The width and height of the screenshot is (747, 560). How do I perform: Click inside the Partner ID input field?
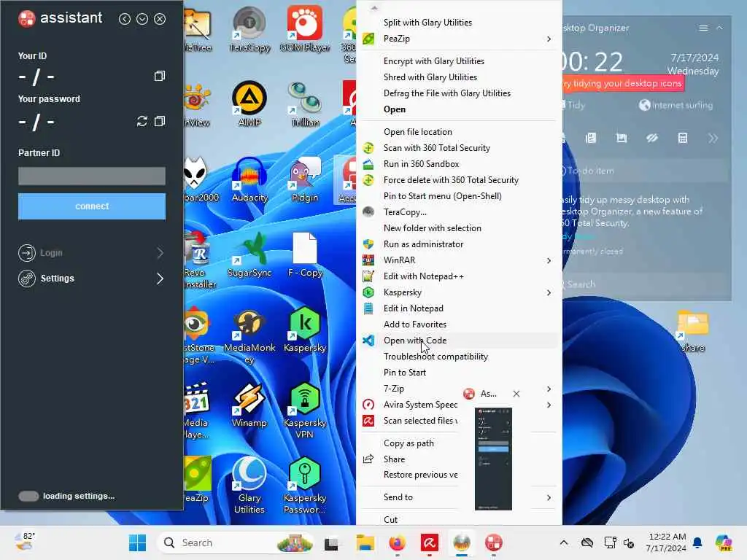[x=92, y=176]
